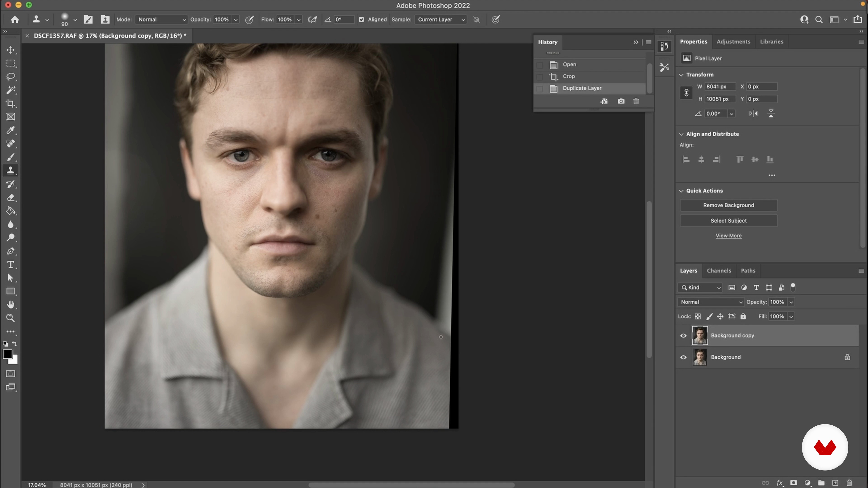
Task: Flip vertical in Transform properties
Action: (771, 113)
